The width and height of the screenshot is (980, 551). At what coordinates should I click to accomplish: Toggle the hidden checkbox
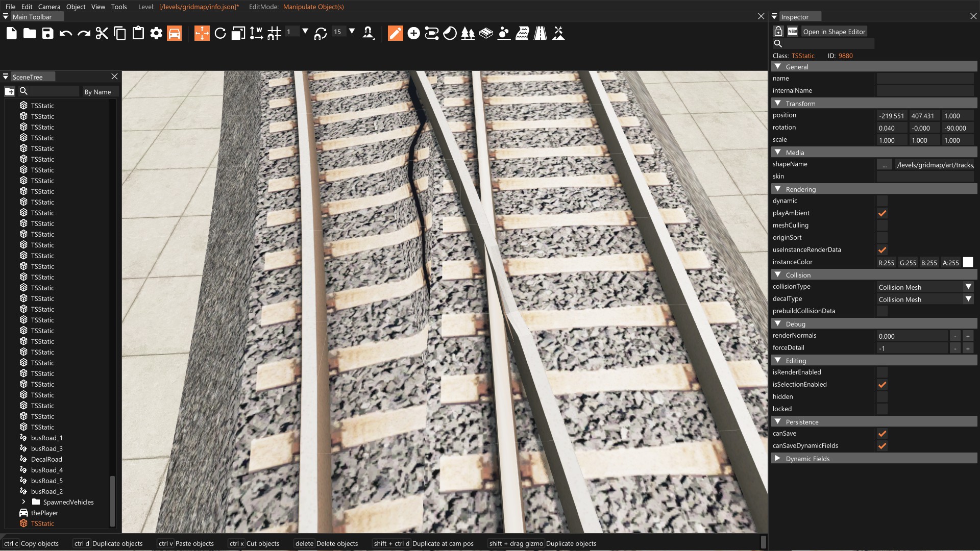pos(881,397)
